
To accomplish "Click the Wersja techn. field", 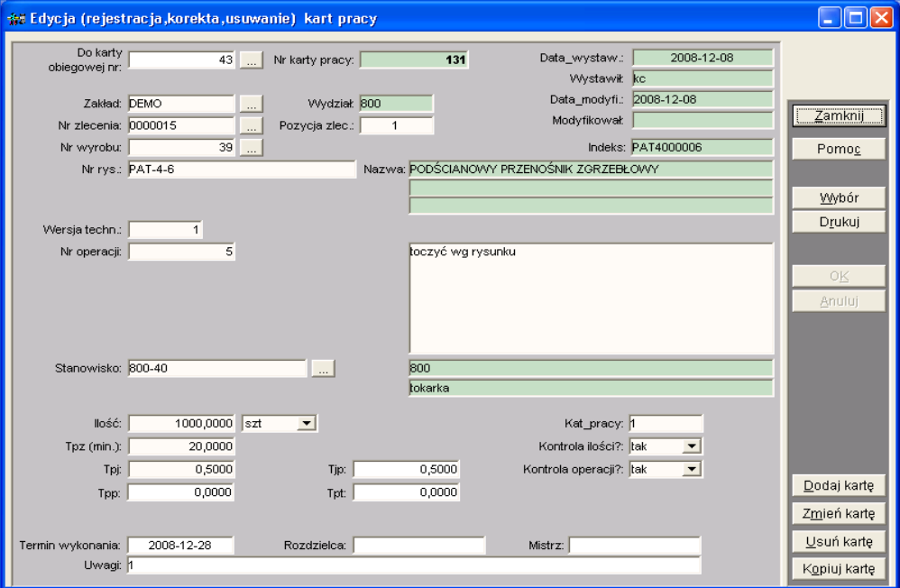I will tap(165, 230).
